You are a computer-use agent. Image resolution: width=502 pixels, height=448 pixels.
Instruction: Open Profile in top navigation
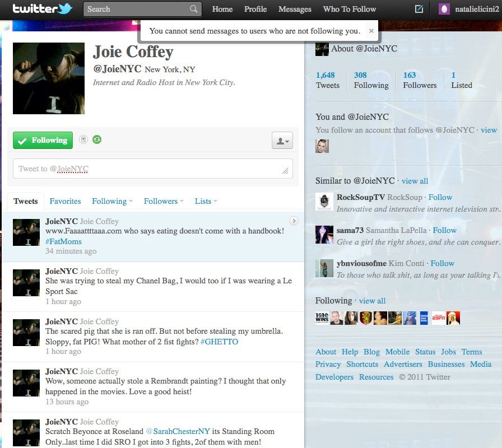tap(255, 9)
